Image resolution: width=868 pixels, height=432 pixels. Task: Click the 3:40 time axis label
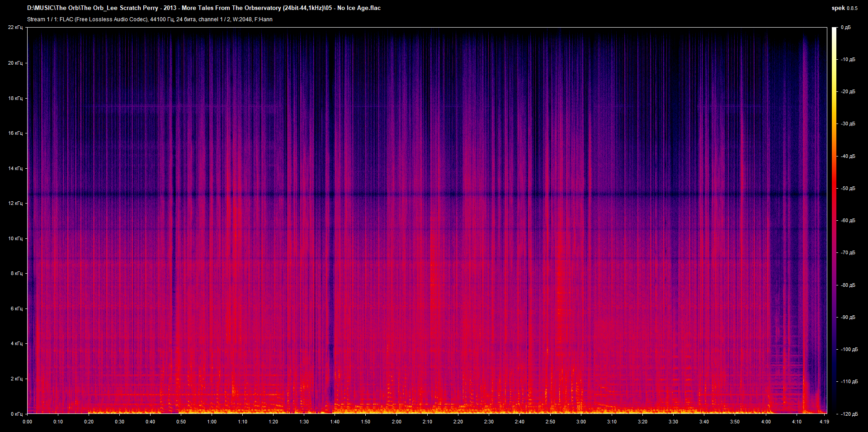(x=704, y=422)
